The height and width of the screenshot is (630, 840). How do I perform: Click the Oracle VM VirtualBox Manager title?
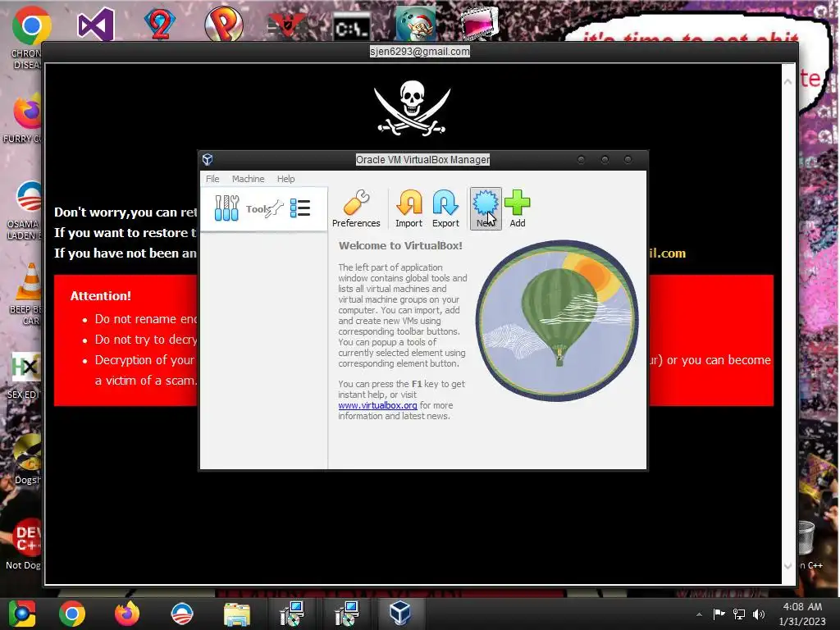[422, 160]
